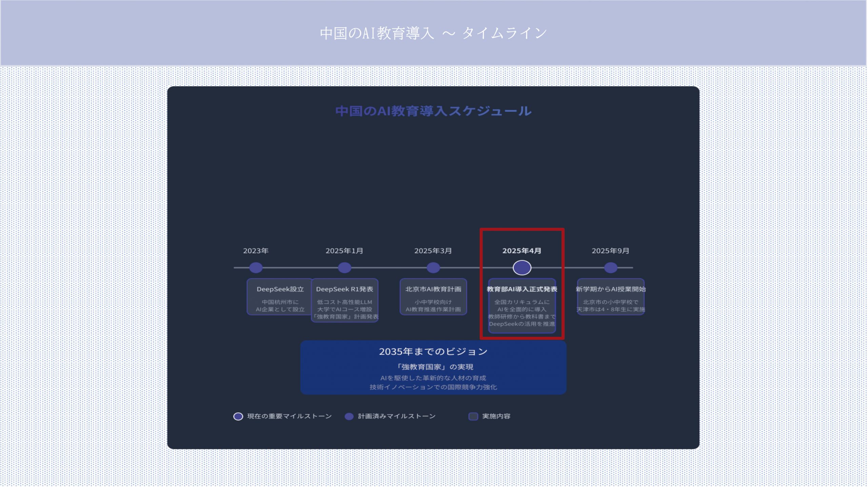Click the 2025年3月 timeline marker dot

coord(433,268)
